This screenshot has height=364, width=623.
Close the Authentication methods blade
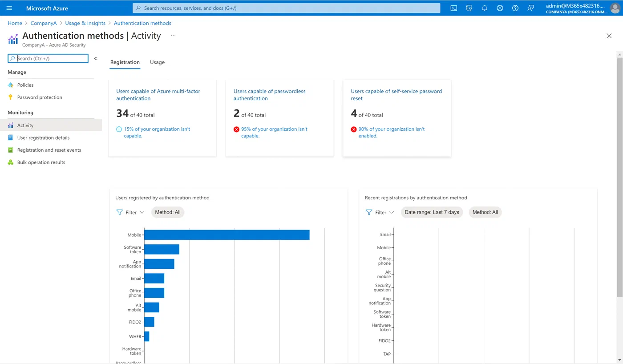[609, 36]
